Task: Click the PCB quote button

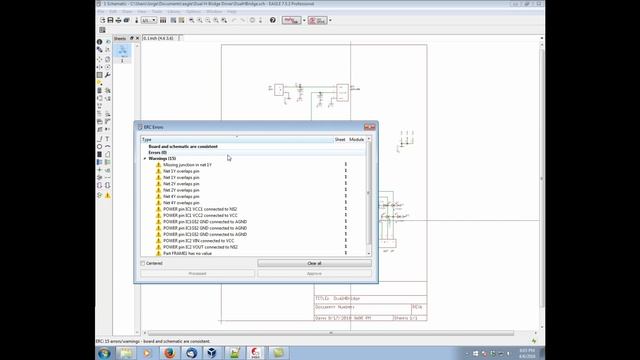Action: [318, 20]
